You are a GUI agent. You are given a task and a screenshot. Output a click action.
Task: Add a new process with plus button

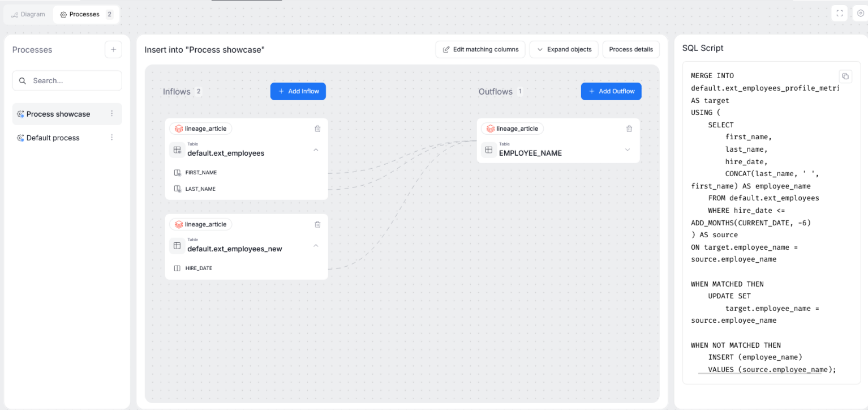[x=113, y=50]
